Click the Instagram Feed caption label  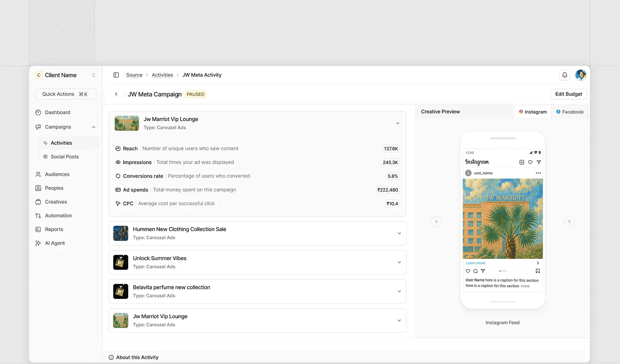503,323
